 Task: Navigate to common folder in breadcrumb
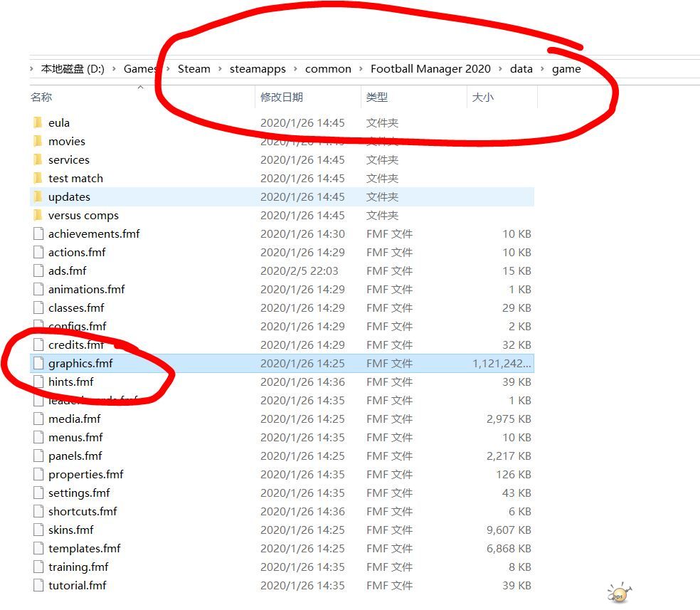point(328,69)
